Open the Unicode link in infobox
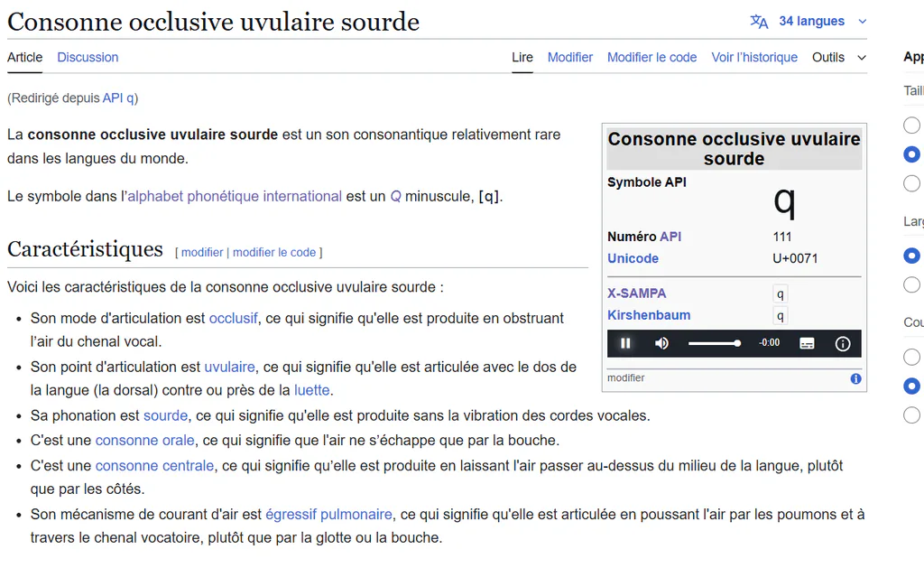Viewport: 924px width, 568px height. (x=633, y=258)
